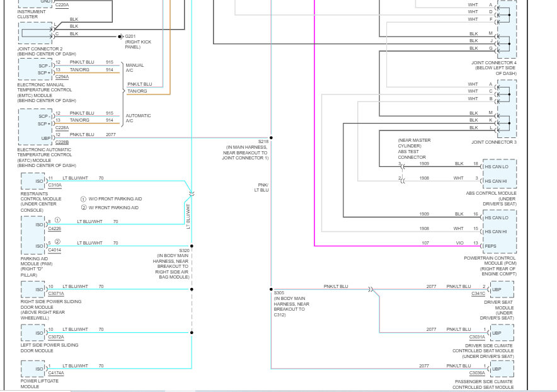Click connector label C4174A
The width and height of the screenshot is (557, 392).
click(x=56, y=373)
